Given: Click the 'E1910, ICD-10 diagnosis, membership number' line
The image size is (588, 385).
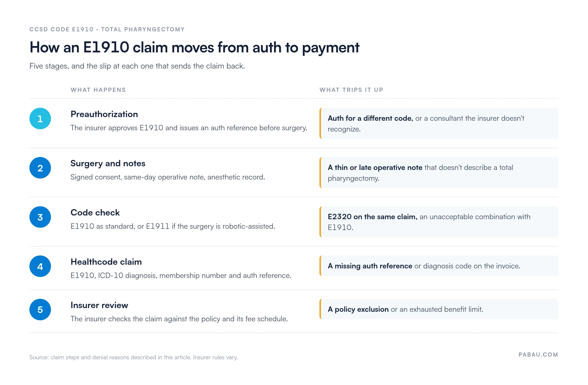Looking at the screenshot, I should point(181,276).
